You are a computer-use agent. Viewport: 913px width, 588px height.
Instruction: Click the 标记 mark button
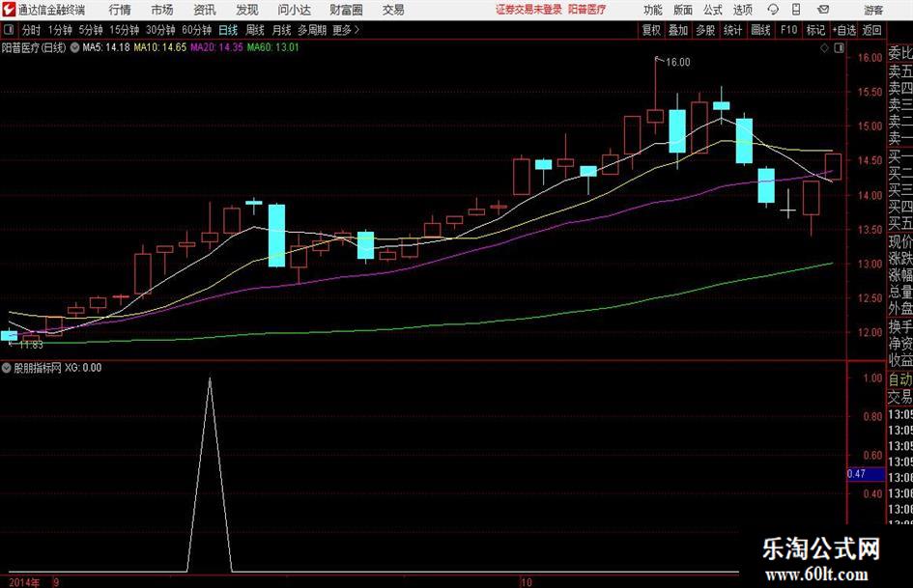[x=815, y=30]
